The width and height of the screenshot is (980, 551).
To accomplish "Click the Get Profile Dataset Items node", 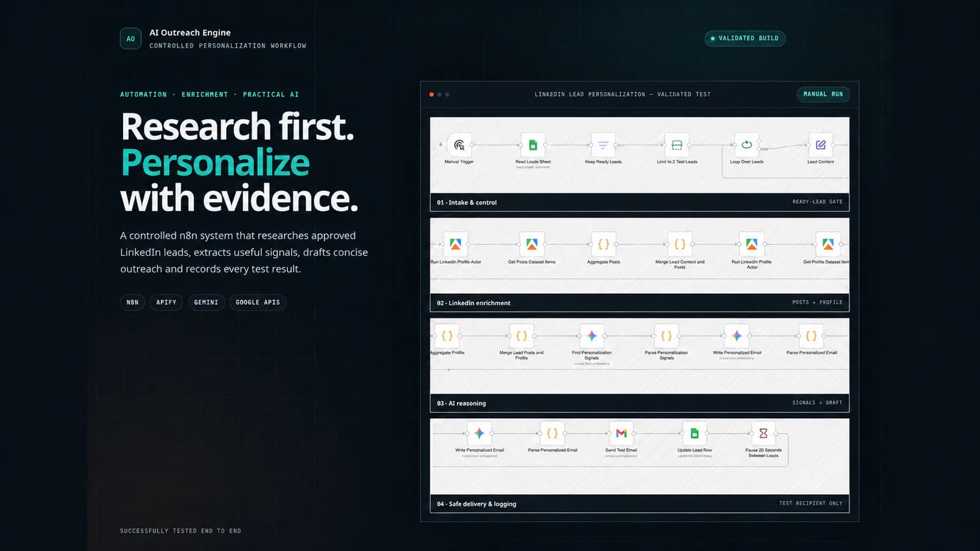I will [x=828, y=244].
